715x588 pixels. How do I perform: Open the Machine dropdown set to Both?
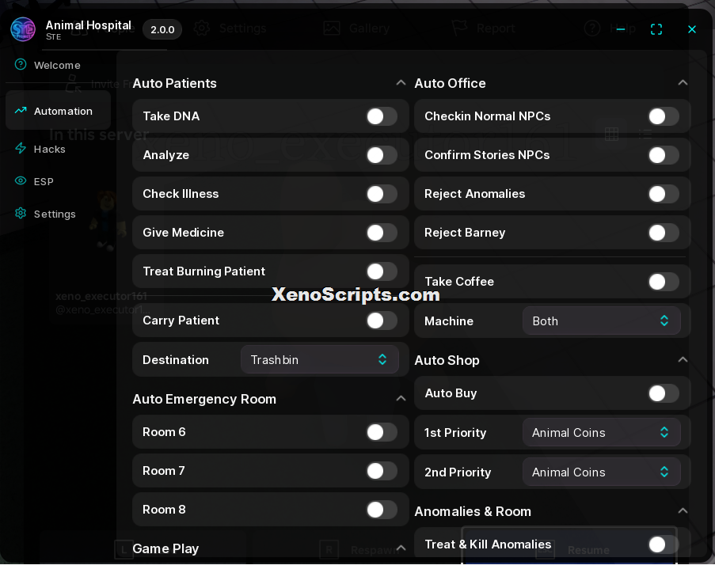tap(602, 321)
